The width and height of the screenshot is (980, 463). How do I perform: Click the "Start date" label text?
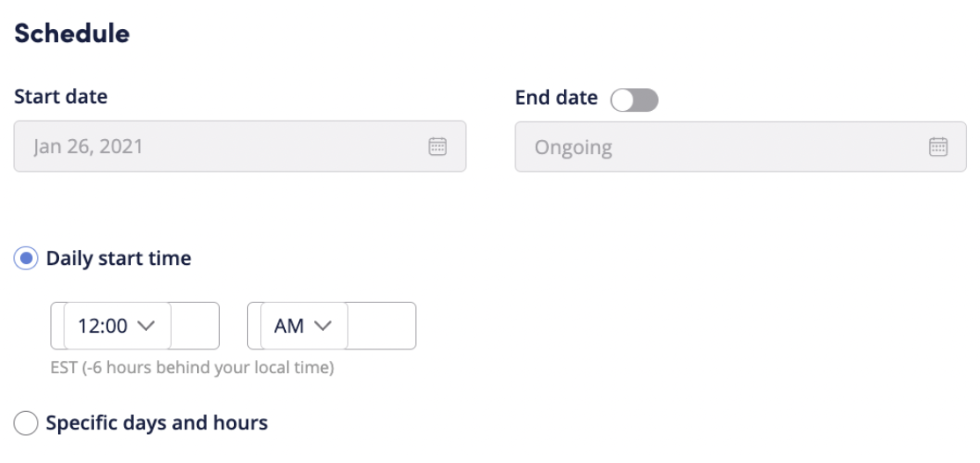(61, 97)
